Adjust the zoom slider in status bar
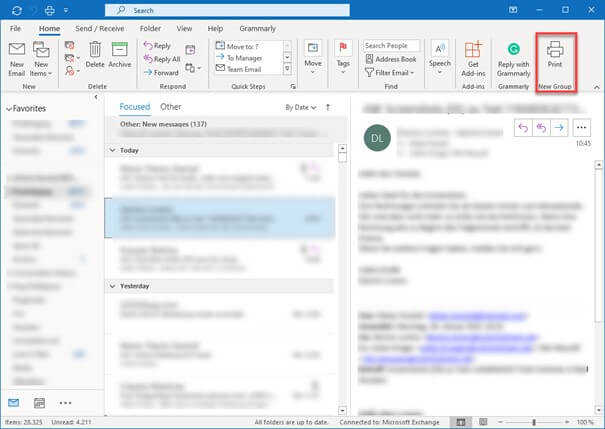Viewport: 605px width, 429px height. 534,422
